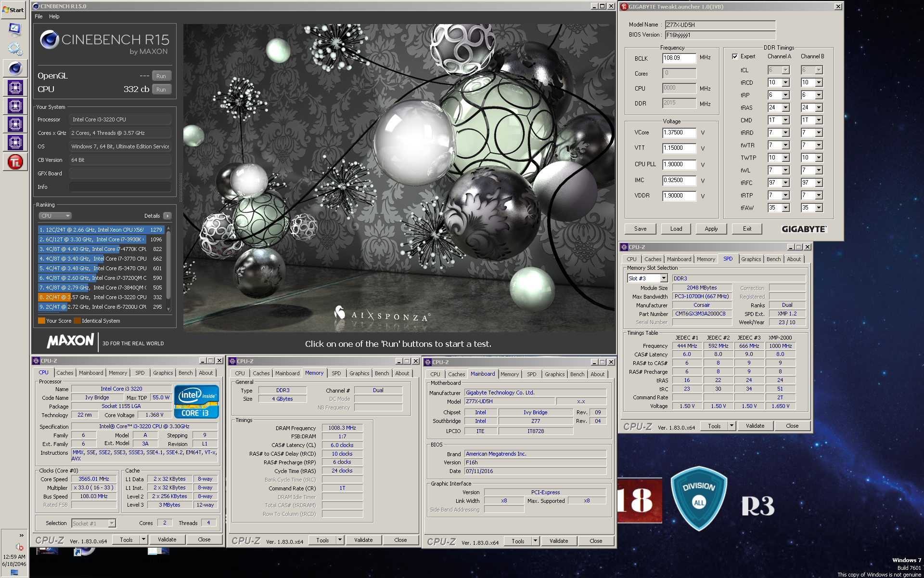Viewport: 924px width, 578px height.
Task: Open the tWTR Channel A dropdown
Action: [x=785, y=145]
